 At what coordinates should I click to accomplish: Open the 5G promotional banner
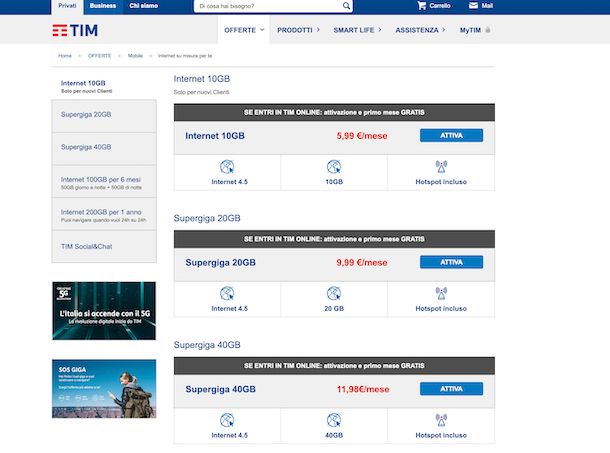click(x=103, y=311)
